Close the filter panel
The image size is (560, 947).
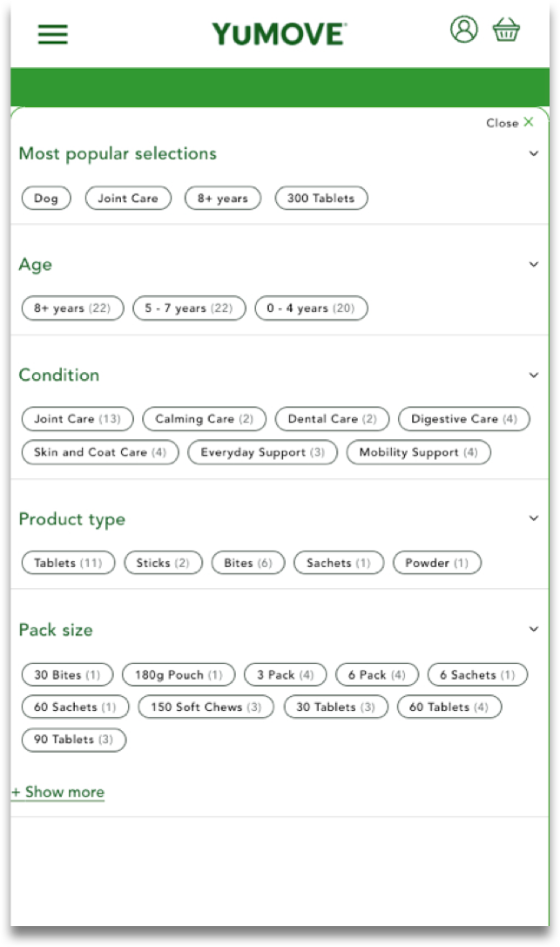pyautogui.click(x=509, y=123)
